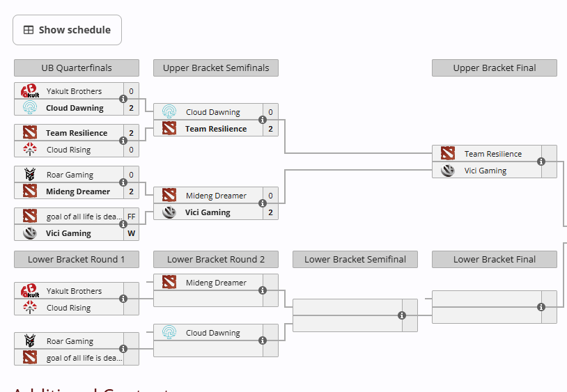Screen dimensions: 567x392
Task: Select Lower Bracket Round 1 header
Action: (77, 260)
